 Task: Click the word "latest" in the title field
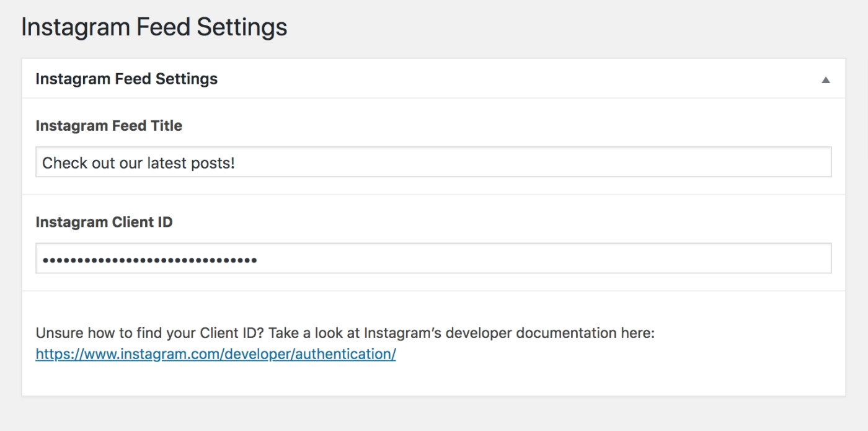[167, 163]
